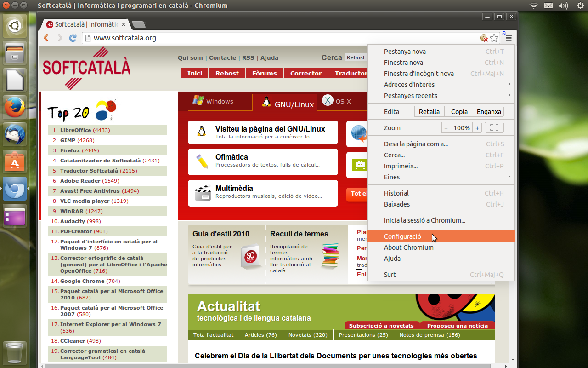Open Historial from the menu
This screenshot has width=588, height=368.
coord(441,193)
